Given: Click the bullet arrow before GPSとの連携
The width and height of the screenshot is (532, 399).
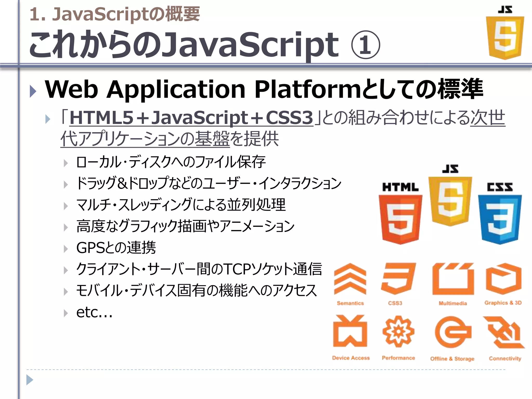Looking at the screenshot, I should [66, 249].
